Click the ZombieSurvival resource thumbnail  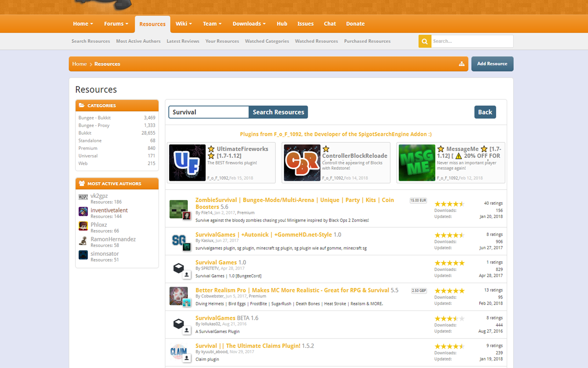tap(180, 208)
